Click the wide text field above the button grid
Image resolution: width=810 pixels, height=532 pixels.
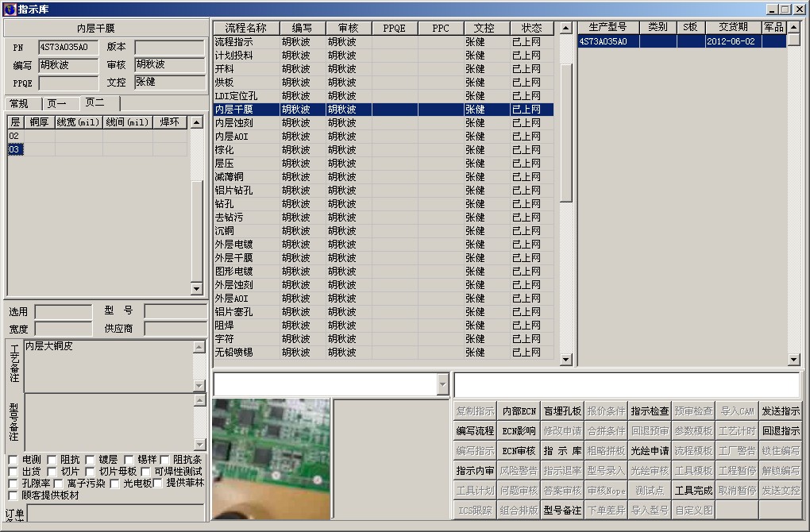point(627,384)
